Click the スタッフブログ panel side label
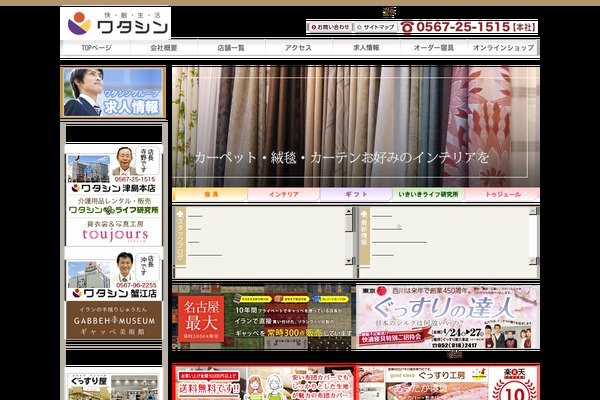Image resolution: width=600 pixels, height=400 pixels. (x=180, y=236)
